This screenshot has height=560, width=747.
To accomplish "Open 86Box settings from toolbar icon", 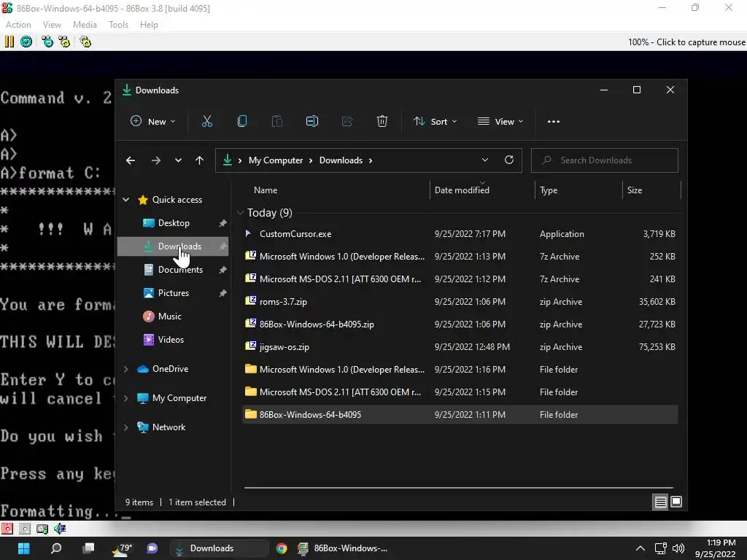I will click(85, 42).
